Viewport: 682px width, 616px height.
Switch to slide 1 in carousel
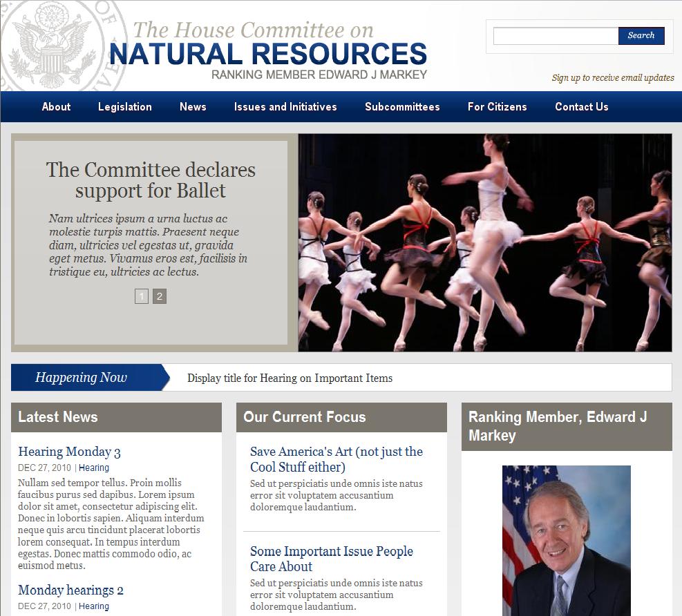[x=142, y=297]
